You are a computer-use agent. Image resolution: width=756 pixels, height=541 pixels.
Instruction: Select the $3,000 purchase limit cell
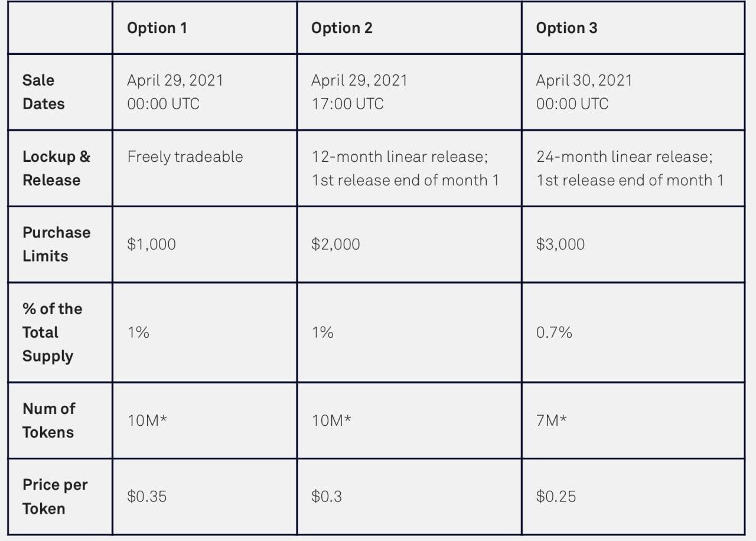[560, 244]
